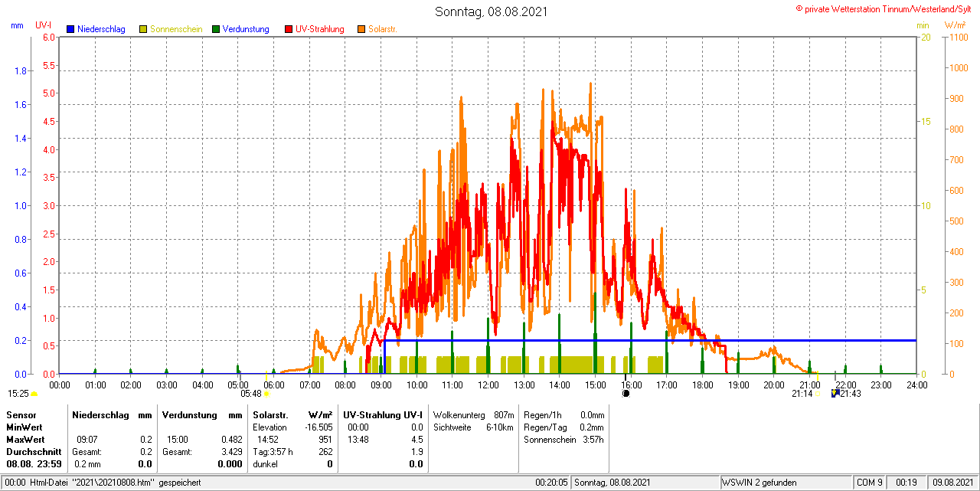Click the Sichtweite 6-10km reading

pos(473,427)
